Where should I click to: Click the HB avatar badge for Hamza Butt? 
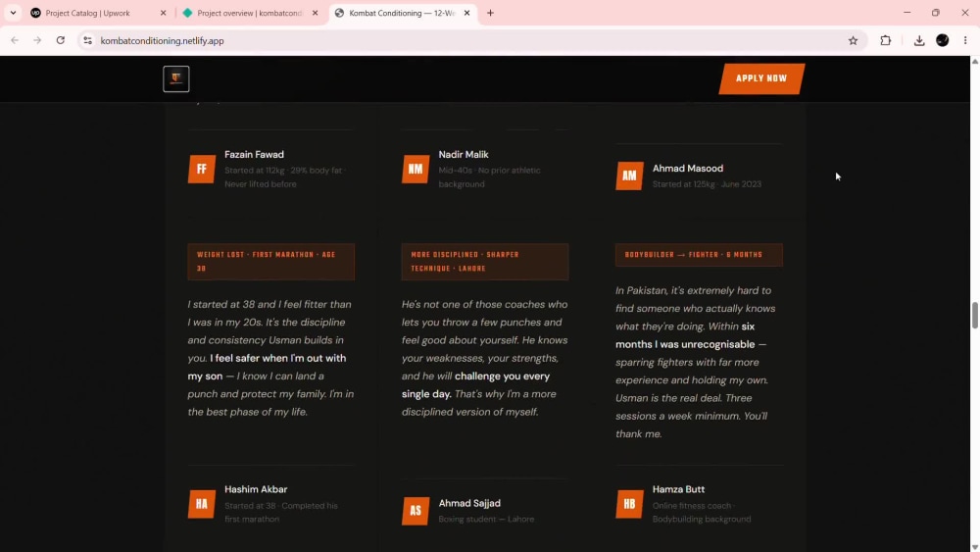[x=629, y=505]
